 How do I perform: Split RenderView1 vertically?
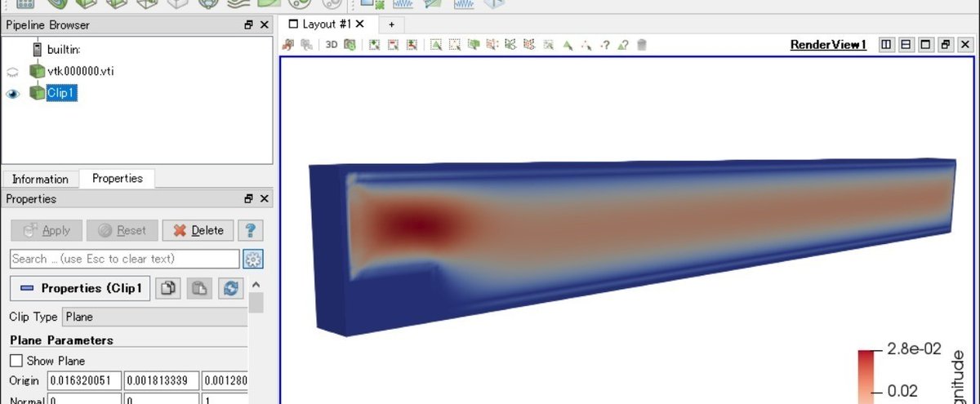pos(906,45)
